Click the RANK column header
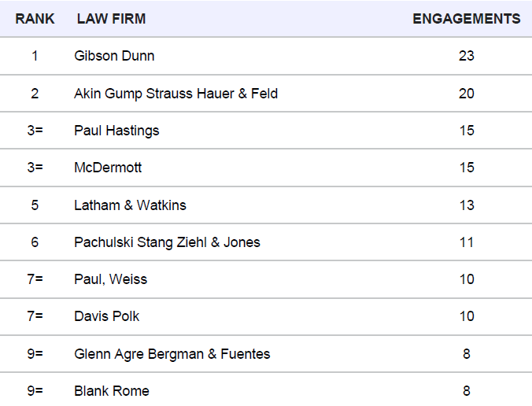The width and height of the screenshot is (532, 406). (x=35, y=19)
